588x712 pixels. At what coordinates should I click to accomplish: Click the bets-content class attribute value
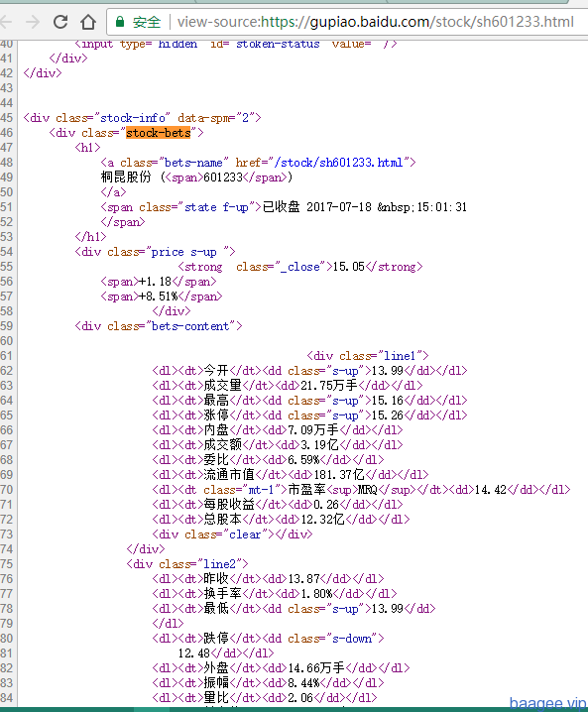190,326
